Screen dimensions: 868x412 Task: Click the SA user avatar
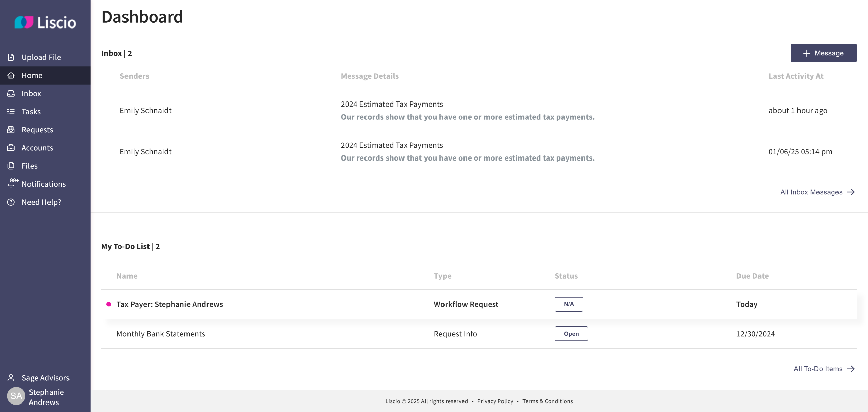click(16, 396)
